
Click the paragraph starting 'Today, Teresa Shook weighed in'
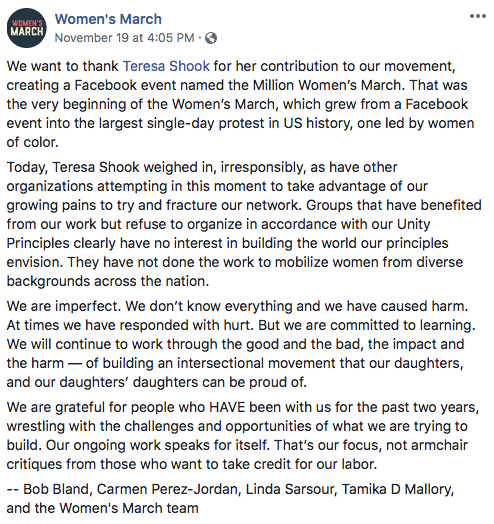coord(244,224)
